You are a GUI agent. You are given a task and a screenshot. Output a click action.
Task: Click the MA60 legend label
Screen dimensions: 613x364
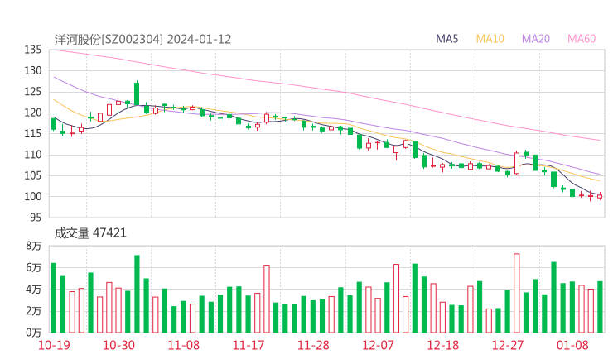coord(582,39)
